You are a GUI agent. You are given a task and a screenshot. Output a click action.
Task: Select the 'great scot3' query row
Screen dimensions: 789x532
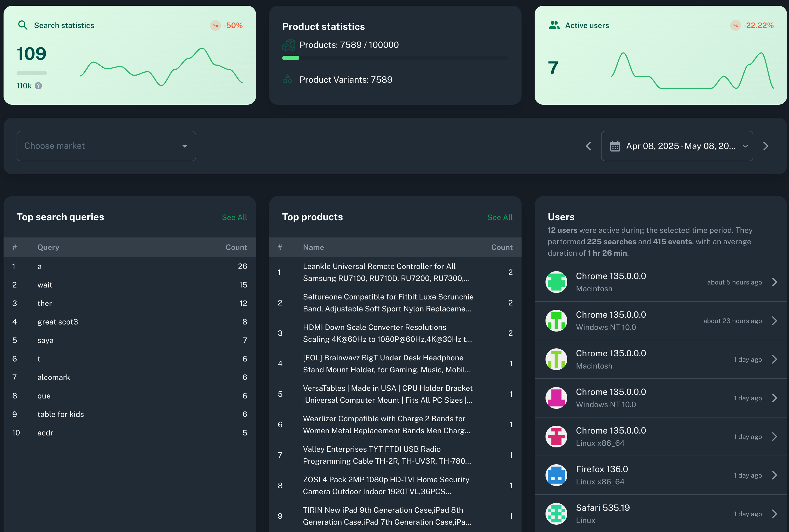pos(58,322)
